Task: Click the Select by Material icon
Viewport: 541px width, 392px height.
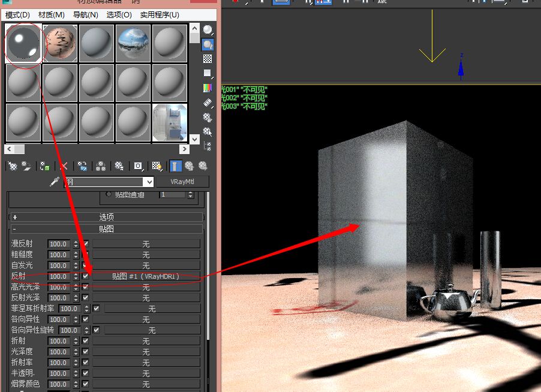Action: click(208, 132)
